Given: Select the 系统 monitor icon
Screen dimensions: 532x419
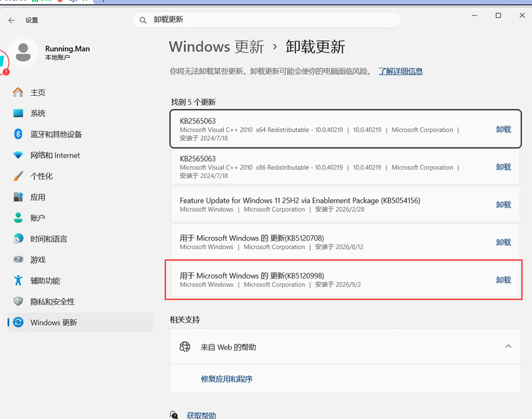Looking at the screenshot, I should (18, 113).
